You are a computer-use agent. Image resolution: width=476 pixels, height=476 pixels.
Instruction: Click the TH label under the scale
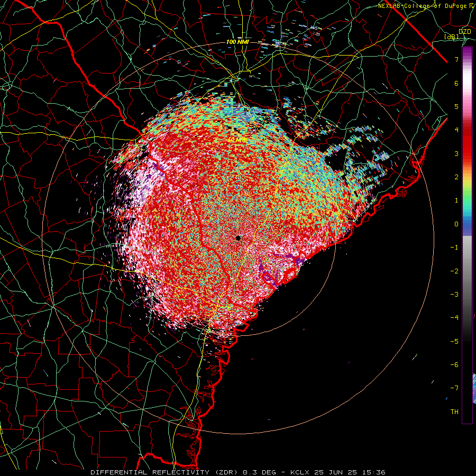(454, 412)
